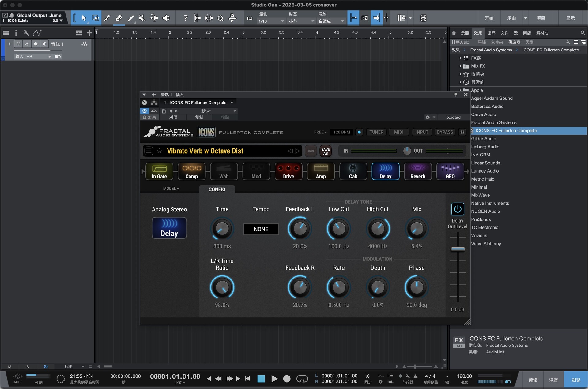Expand the Mix FX folder
The height and width of the screenshot is (389, 588).
pyautogui.click(x=460, y=66)
